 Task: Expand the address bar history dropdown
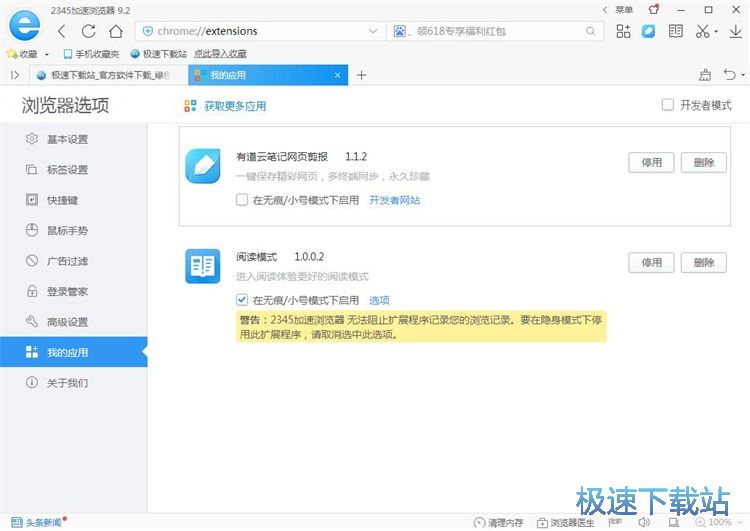click(x=373, y=32)
